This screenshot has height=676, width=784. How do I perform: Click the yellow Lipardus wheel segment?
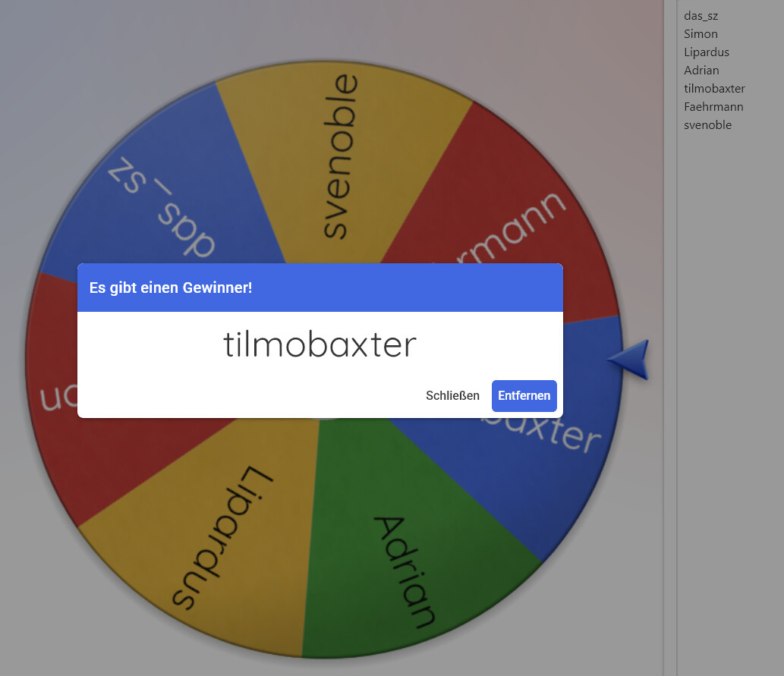220,539
